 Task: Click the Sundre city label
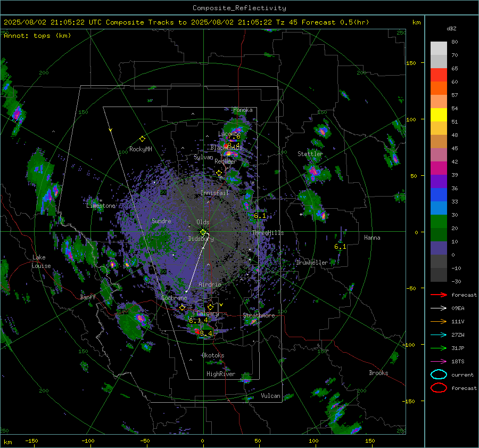pyautogui.click(x=161, y=221)
